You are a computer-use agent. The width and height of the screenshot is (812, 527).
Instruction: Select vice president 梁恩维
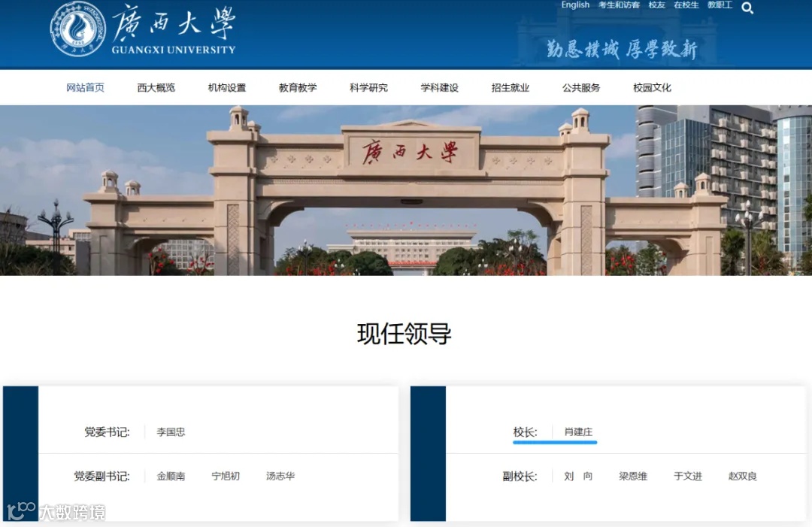(x=633, y=477)
